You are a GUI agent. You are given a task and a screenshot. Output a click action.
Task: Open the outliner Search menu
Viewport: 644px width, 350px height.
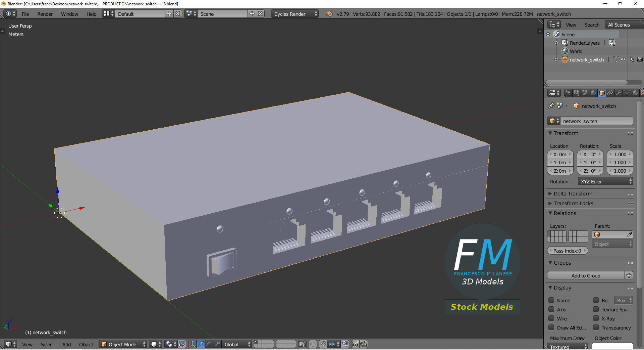point(592,25)
